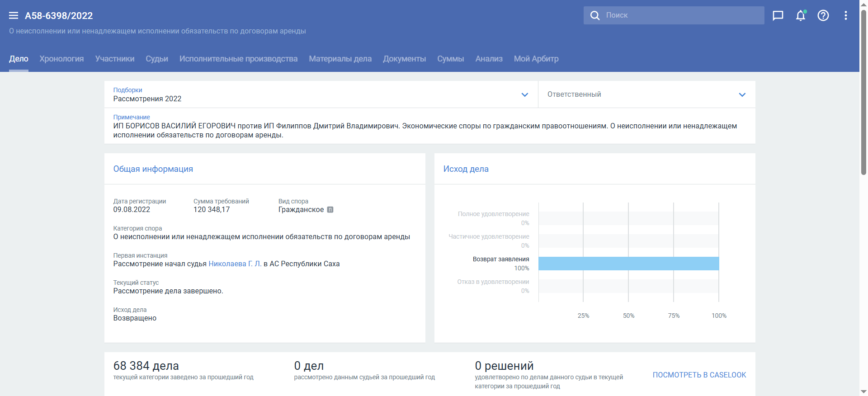Select the Материалы дела tab
The width and height of the screenshot is (868, 396).
[x=340, y=59]
